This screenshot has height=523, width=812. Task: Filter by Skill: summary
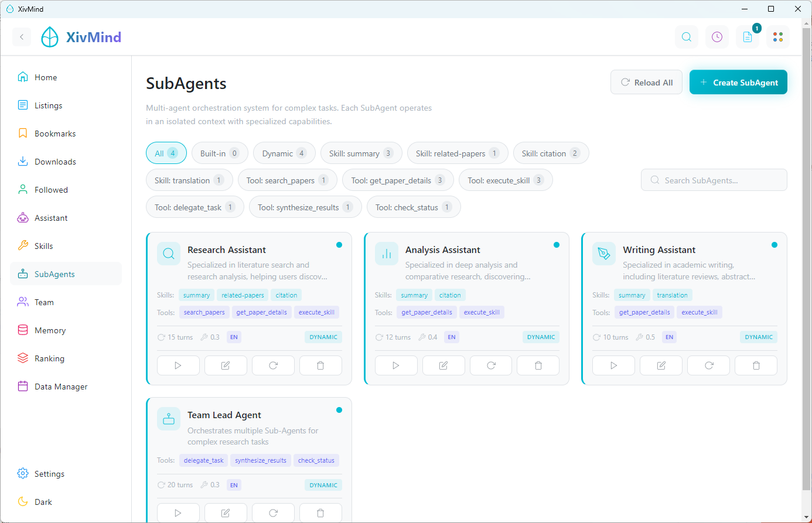tap(361, 153)
